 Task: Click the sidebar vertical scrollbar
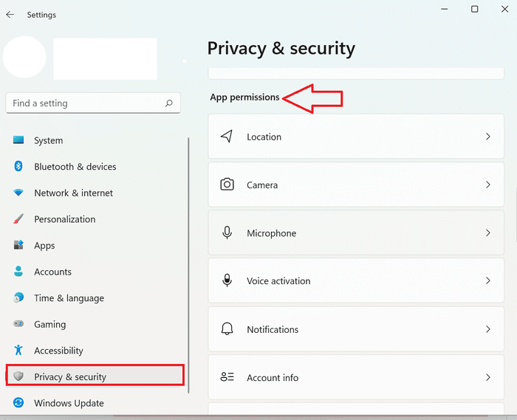click(188, 265)
